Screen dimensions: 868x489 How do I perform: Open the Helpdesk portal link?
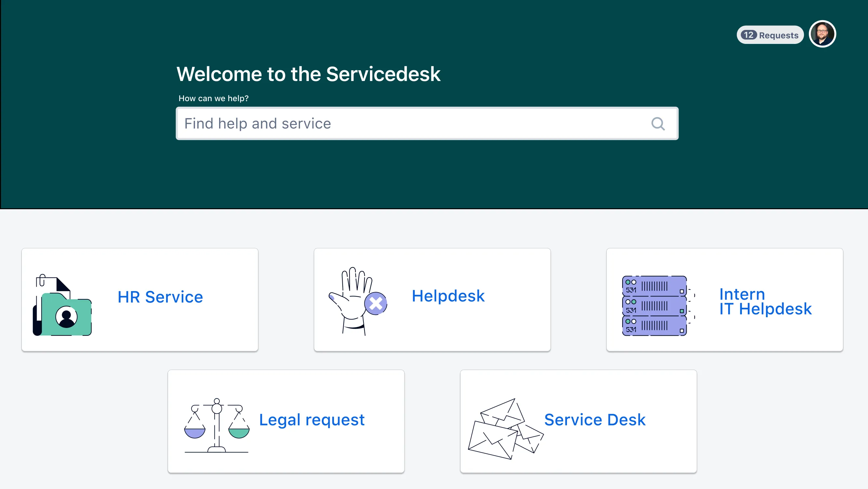point(448,296)
